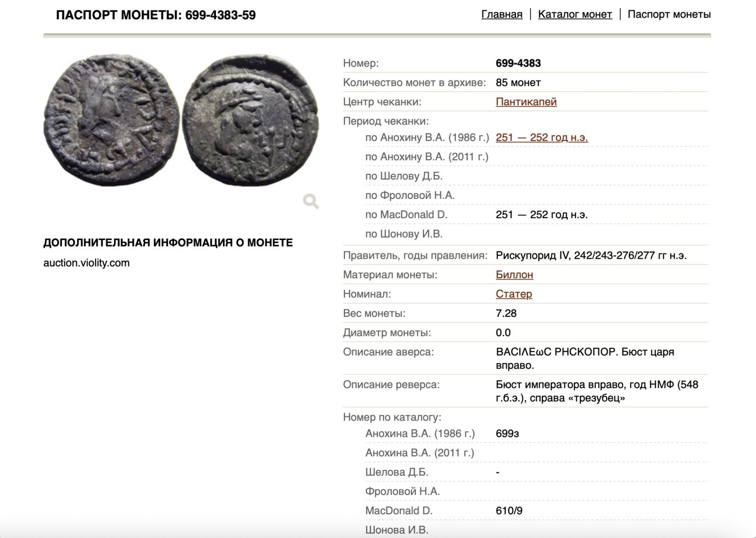The image size is (756, 538).
Task: Follow the Пантикапей mint center link
Action: pos(526,102)
